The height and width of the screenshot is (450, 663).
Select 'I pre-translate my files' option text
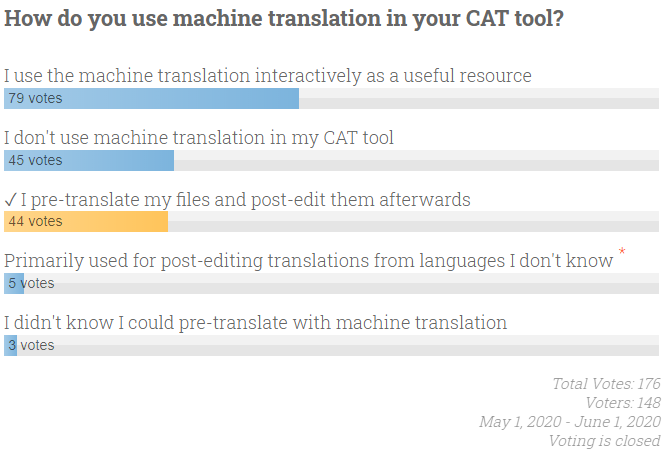pos(246,200)
